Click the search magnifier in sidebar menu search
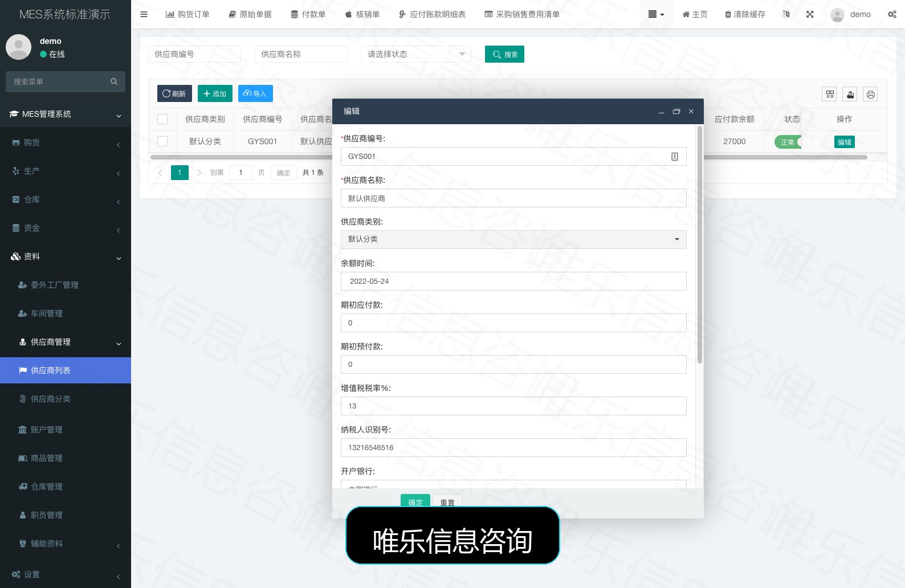 (114, 81)
